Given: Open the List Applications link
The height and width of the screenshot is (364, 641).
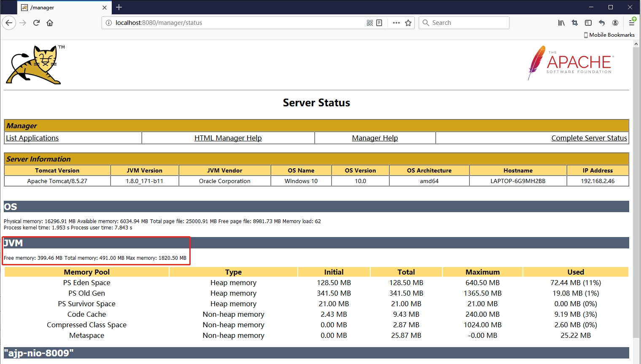Looking at the screenshot, I should [x=32, y=138].
